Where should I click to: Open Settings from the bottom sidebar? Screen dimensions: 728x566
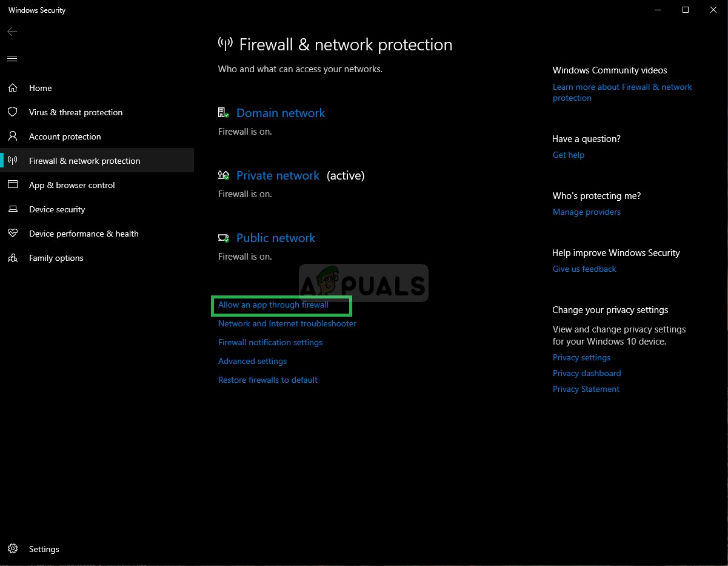point(44,549)
